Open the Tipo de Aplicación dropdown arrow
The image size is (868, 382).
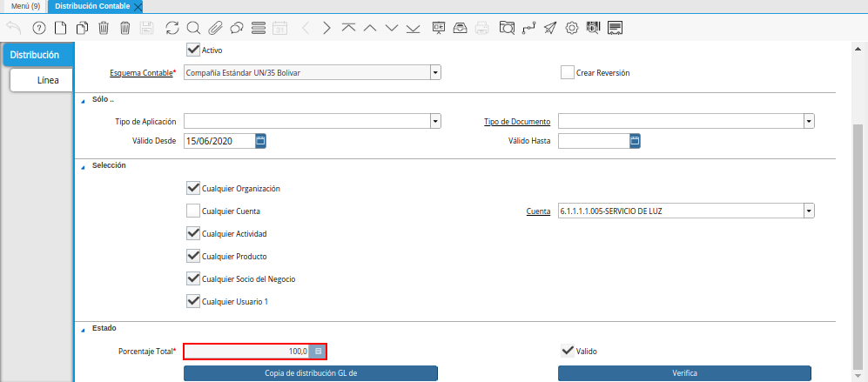pos(435,121)
